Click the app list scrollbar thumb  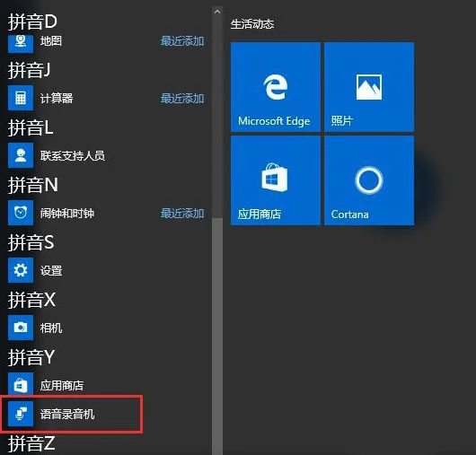(217, 337)
